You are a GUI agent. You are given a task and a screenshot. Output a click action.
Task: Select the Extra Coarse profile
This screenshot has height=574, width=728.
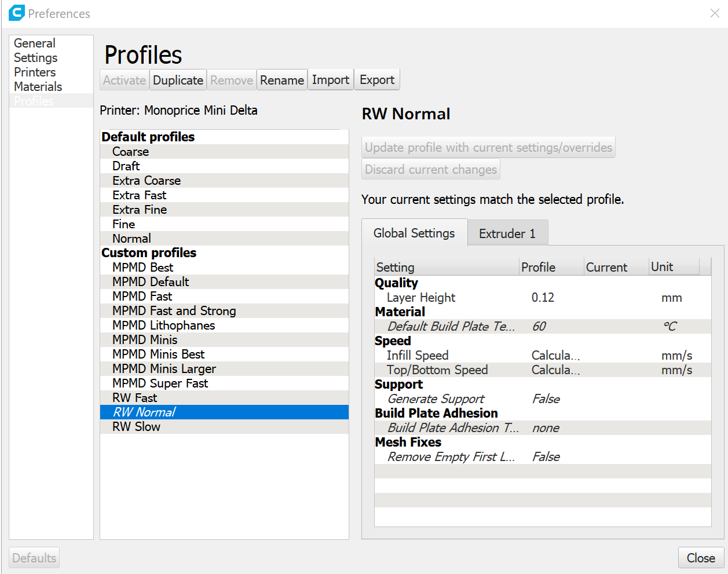[x=224, y=180]
